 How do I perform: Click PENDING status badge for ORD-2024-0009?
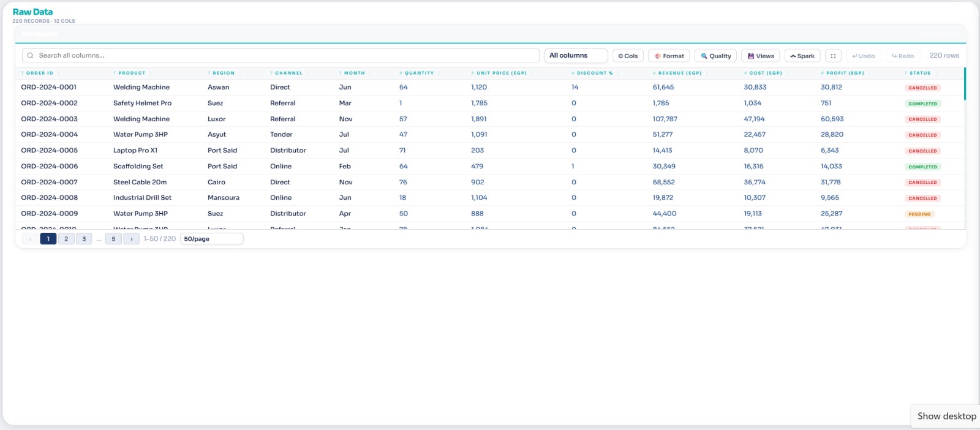pyautogui.click(x=919, y=214)
